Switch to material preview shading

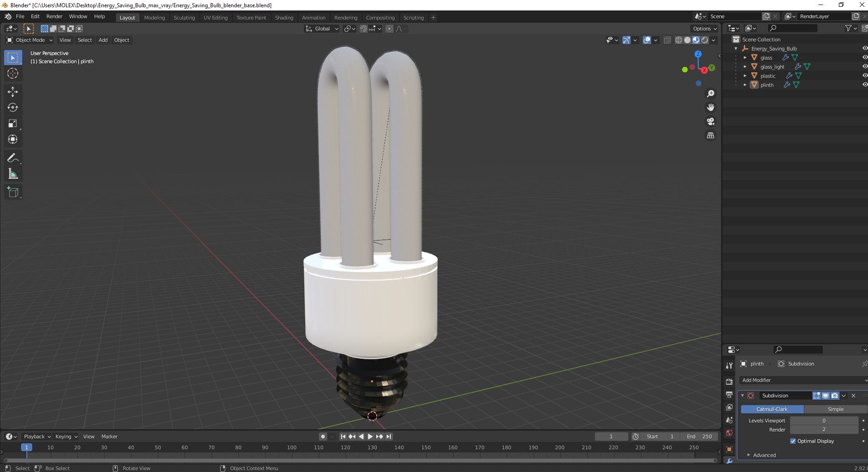click(x=696, y=40)
